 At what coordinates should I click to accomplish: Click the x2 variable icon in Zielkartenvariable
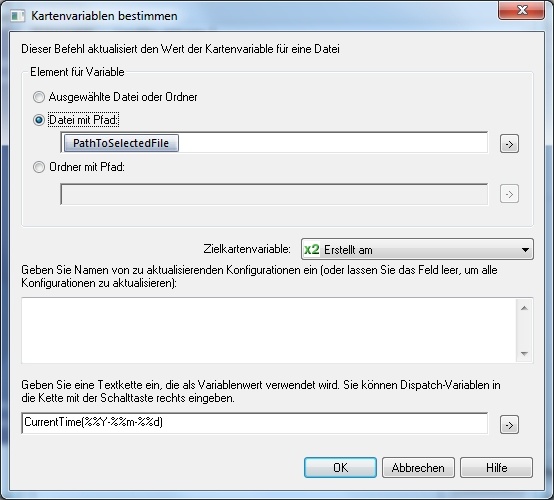(312, 249)
